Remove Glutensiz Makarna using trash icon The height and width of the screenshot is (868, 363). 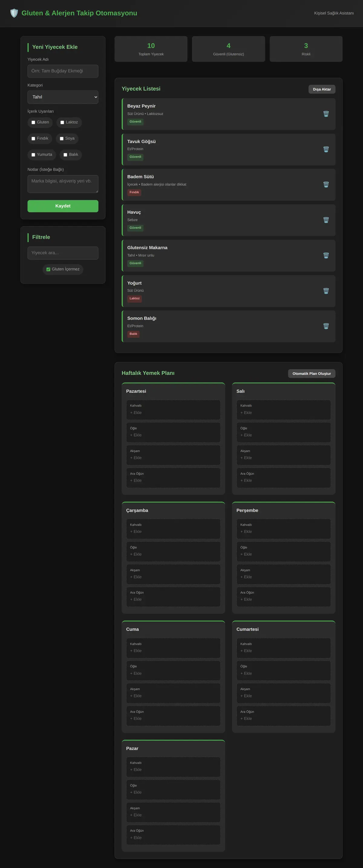point(326,255)
